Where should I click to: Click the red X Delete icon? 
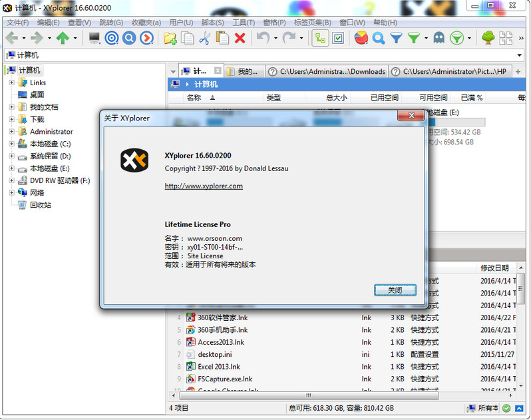(240, 38)
